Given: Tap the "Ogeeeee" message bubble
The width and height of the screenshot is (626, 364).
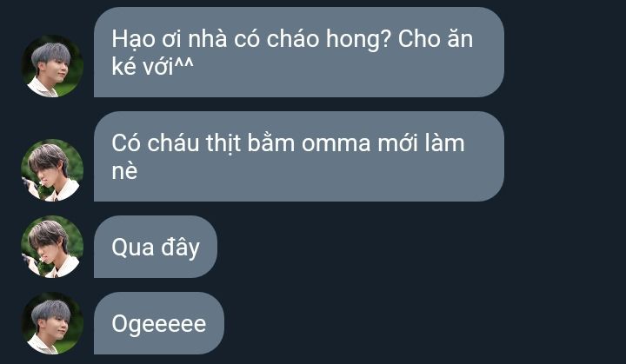Looking at the screenshot, I should click(159, 323).
